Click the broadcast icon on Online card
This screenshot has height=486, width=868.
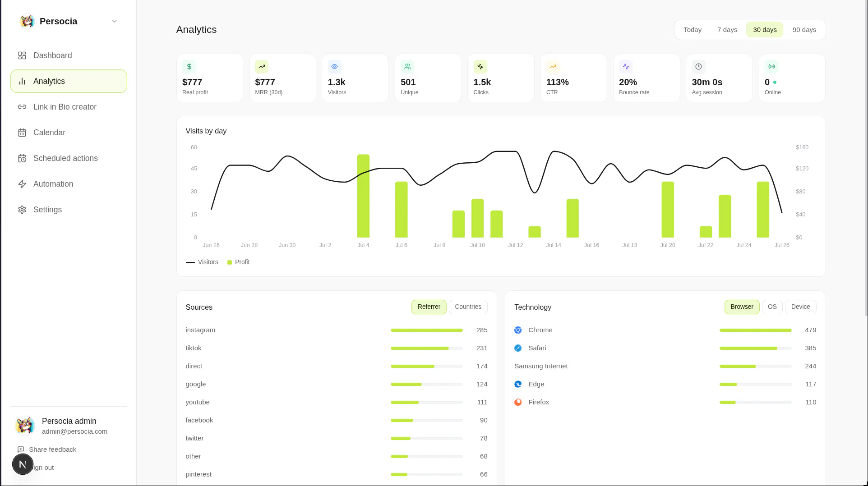tap(771, 67)
